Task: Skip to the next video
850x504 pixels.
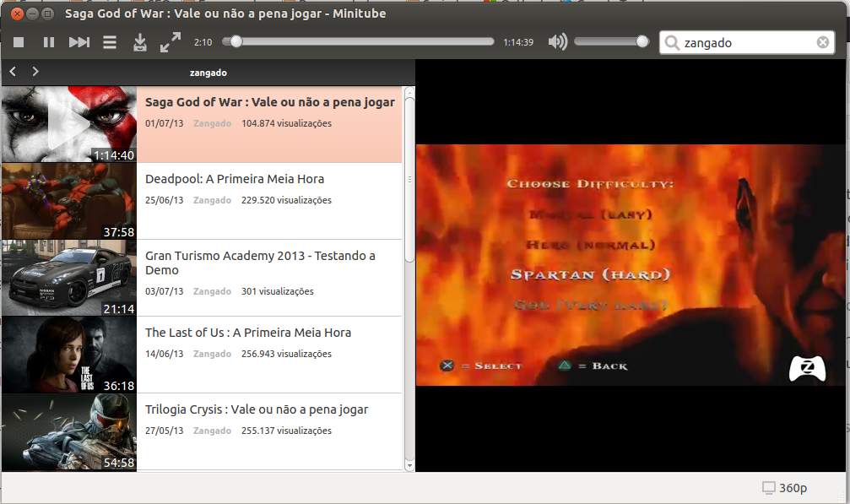Action: (x=79, y=42)
